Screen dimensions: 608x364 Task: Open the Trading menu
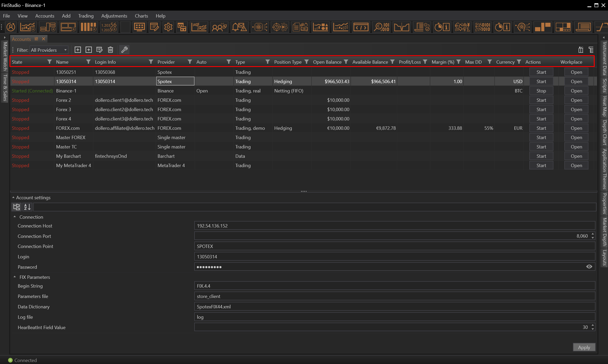click(86, 16)
